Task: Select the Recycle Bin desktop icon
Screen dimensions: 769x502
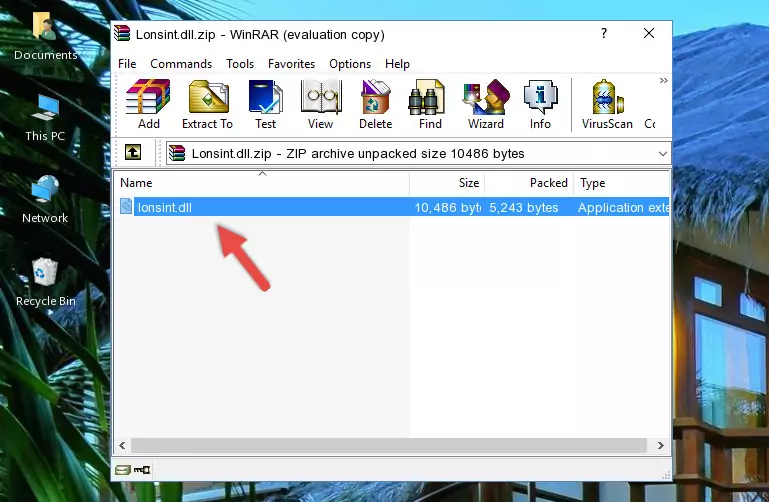Action: (x=46, y=283)
